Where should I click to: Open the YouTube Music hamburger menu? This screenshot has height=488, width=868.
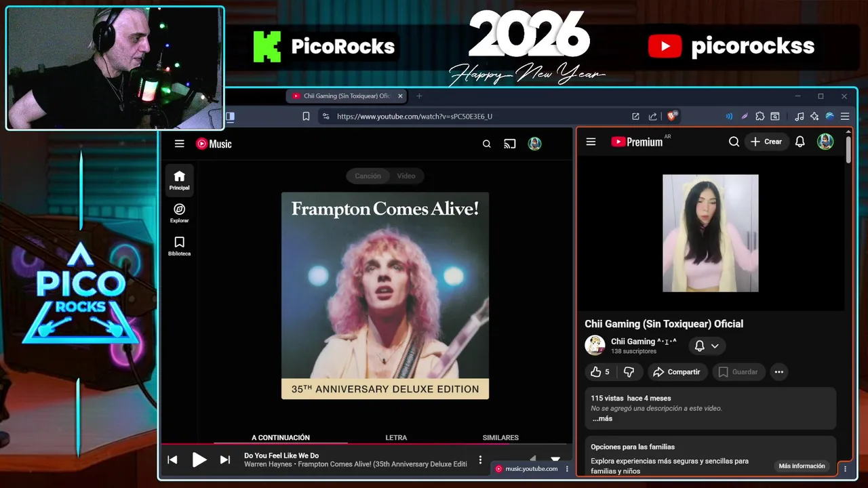[179, 144]
